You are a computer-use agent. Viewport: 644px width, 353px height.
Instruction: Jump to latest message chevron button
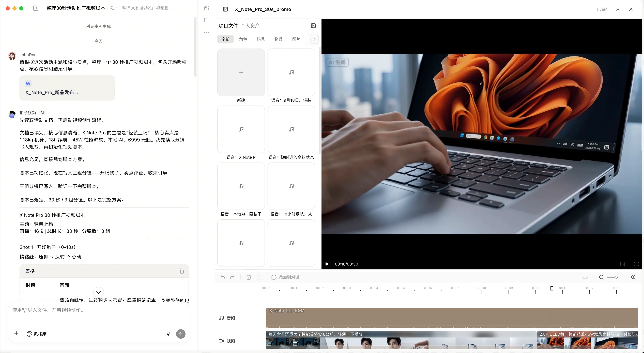pyautogui.click(x=99, y=292)
